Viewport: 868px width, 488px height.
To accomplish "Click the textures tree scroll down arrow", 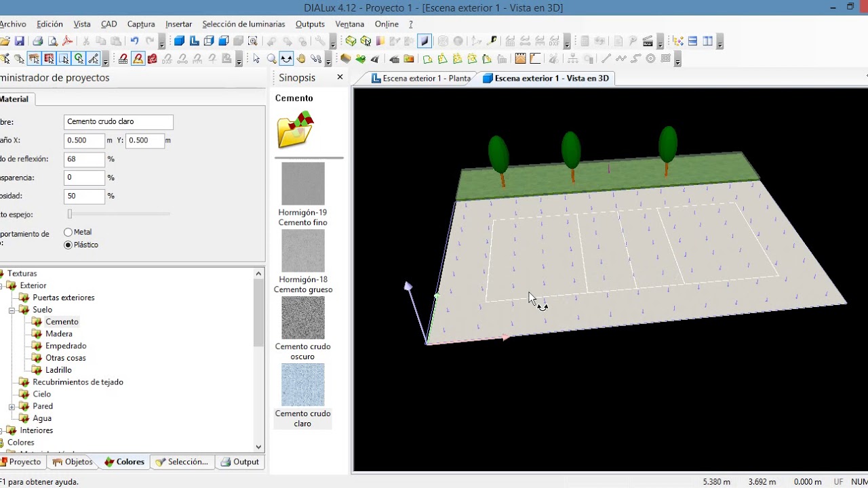I will coord(258,447).
